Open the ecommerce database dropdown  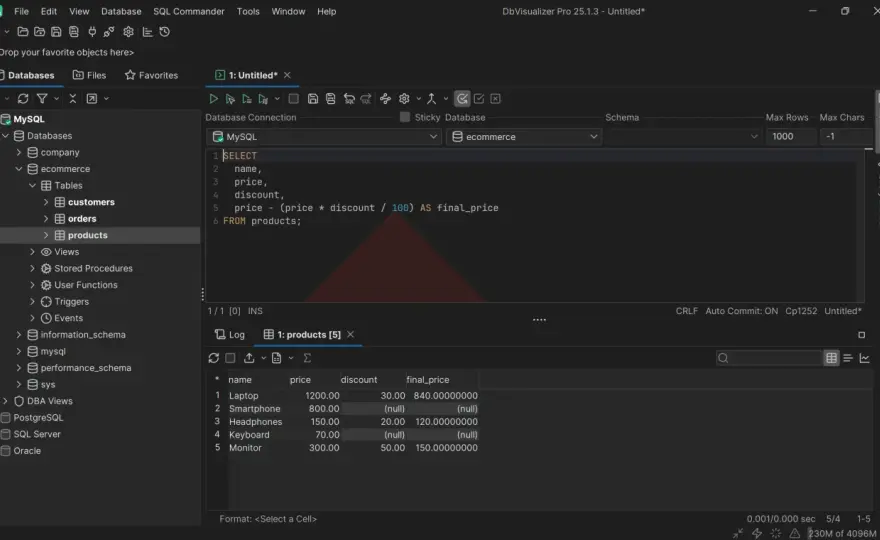(x=524, y=136)
